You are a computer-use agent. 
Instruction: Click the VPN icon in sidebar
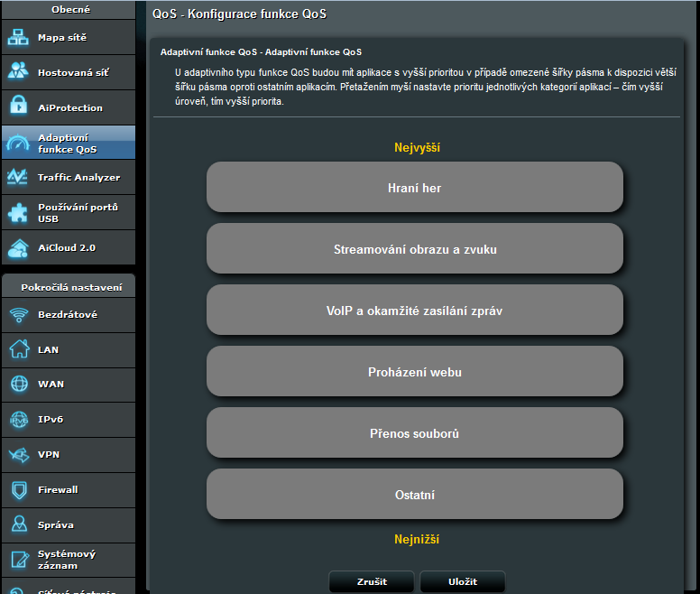click(19, 455)
